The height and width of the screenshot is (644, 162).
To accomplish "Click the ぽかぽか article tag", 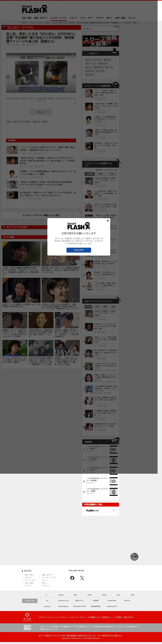I will pyautogui.click(x=19, y=122).
